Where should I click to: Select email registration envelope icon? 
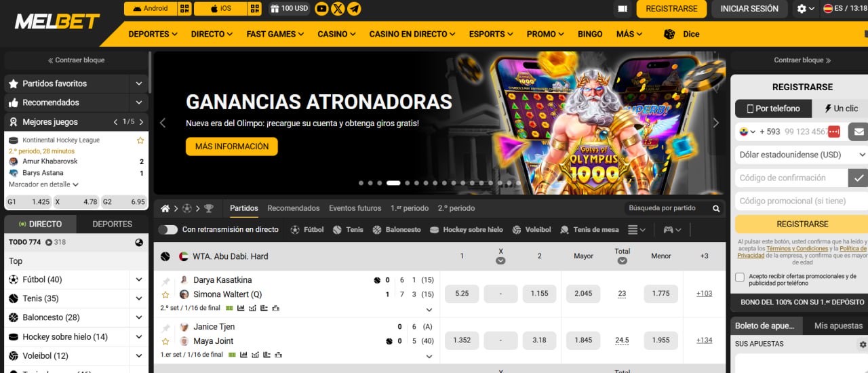[x=859, y=132]
